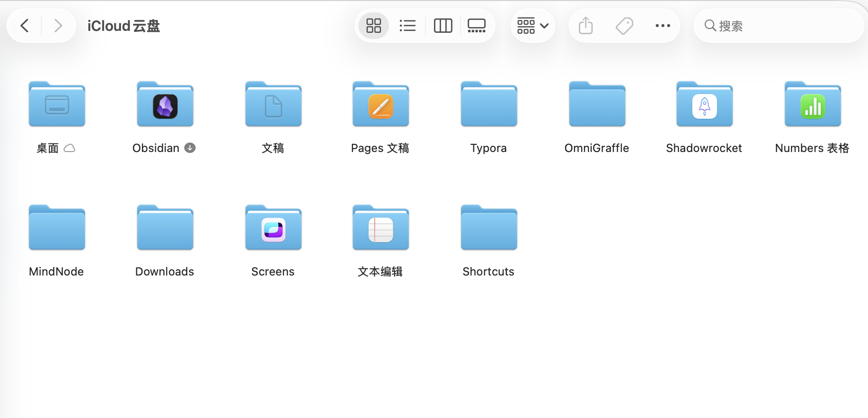Select the Obsidian folder icon
Screen dimensions: 868x418
(x=165, y=104)
